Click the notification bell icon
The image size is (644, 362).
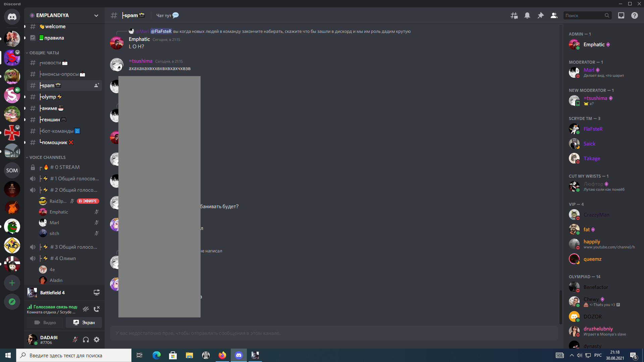click(527, 15)
